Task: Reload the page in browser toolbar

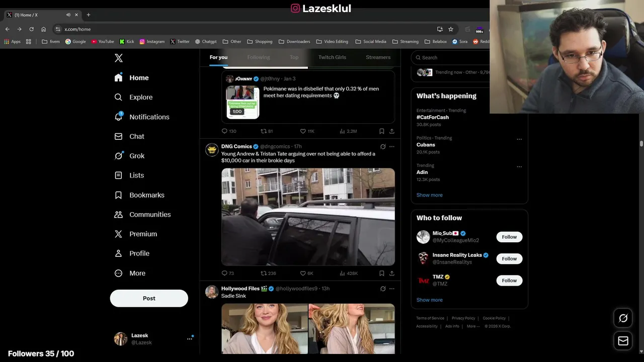Action: tap(31, 29)
